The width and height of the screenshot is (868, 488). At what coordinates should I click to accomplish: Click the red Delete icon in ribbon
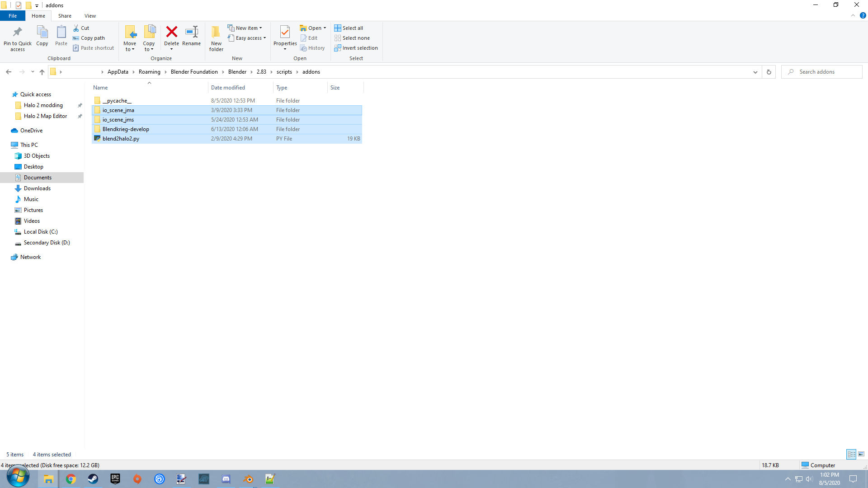tap(171, 32)
